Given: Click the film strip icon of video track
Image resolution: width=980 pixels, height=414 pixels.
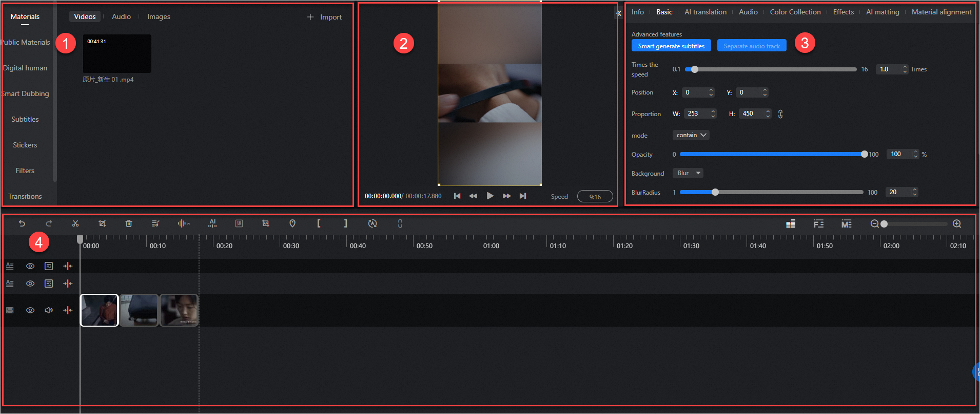Looking at the screenshot, I should (x=10, y=310).
